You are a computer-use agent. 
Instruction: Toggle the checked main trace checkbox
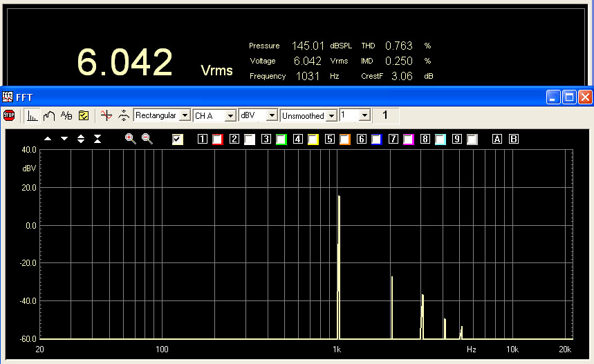[178, 140]
